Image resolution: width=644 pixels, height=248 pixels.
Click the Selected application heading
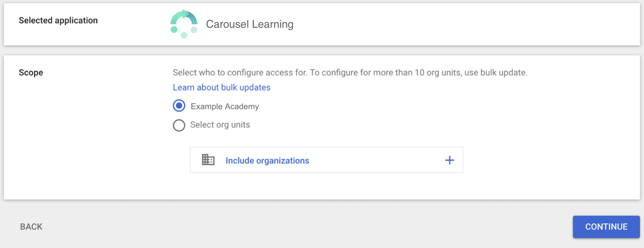point(58,21)
